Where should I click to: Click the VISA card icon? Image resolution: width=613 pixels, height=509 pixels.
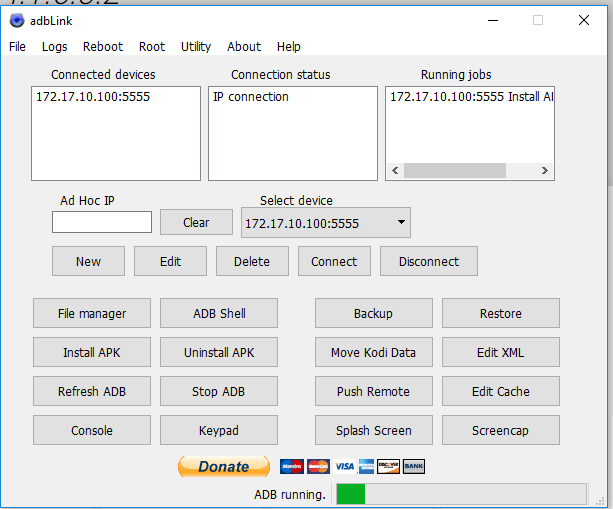click(344, 466)
